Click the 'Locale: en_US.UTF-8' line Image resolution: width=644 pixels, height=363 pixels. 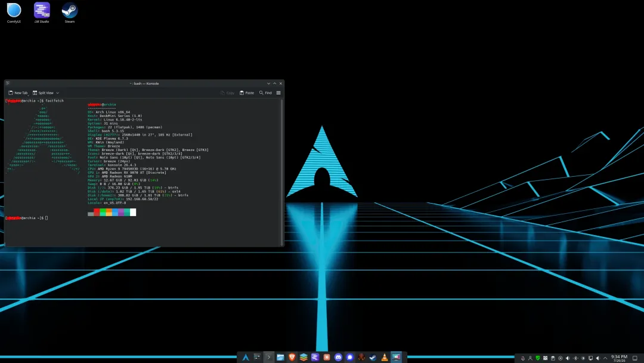click(x=107, y=202)
